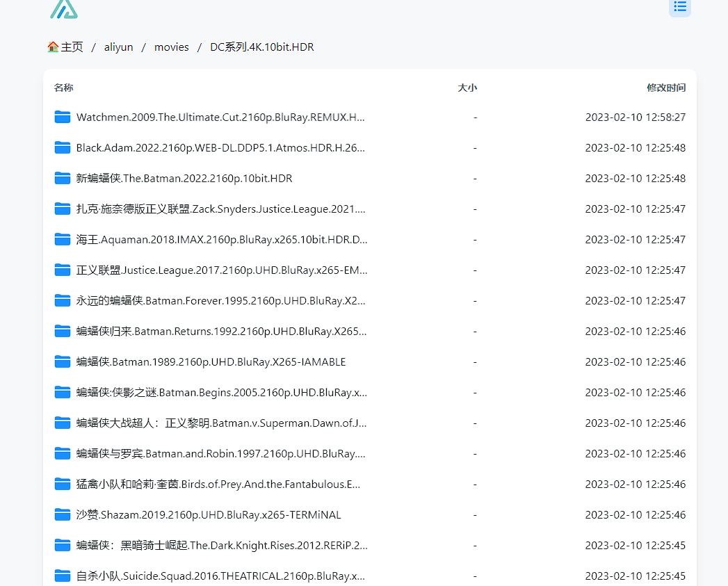Open 蝙蝠侠.Batman.1989 folder name
The height and width of the screenshot is (586, 728).
tap(211, 361)
